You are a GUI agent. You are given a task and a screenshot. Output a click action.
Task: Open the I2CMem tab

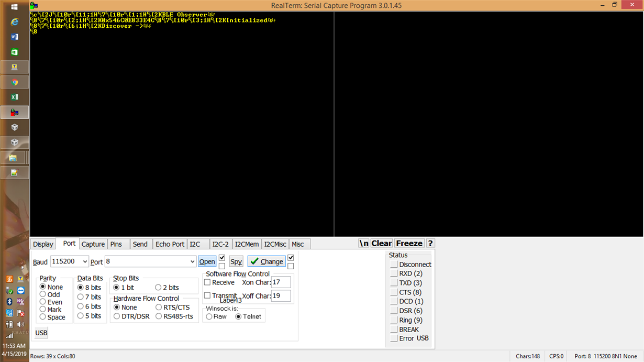(x=247, y=244)
